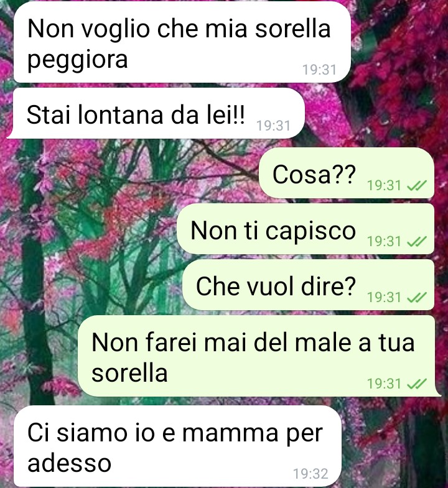Screen dimensions: 448x488
Task: Click the 19:32 timestamp on the last message
Action: 310,474
